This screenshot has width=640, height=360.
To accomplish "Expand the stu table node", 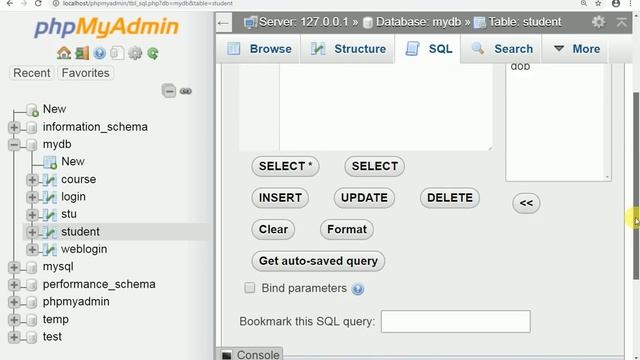I will tap(32, 215).
